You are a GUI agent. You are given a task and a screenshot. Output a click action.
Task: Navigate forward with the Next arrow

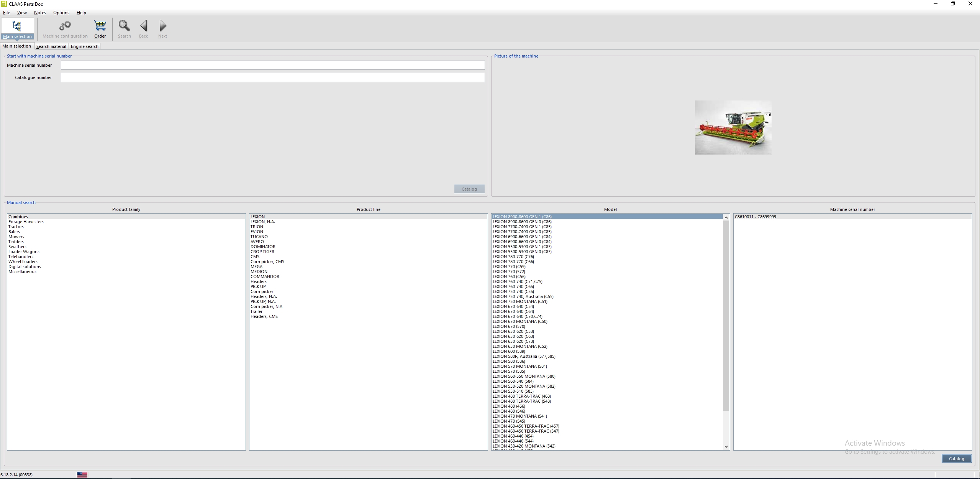(x=162, y=29)
